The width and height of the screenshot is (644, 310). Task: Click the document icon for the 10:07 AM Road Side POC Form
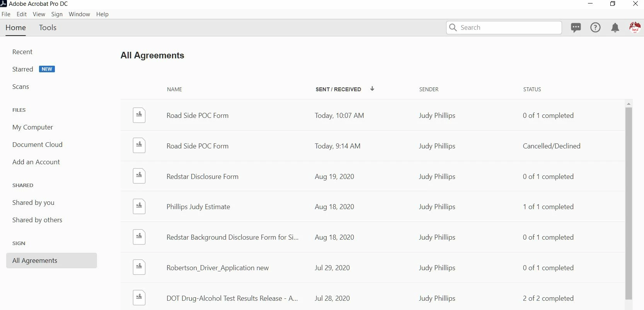(x=139, y=115)
